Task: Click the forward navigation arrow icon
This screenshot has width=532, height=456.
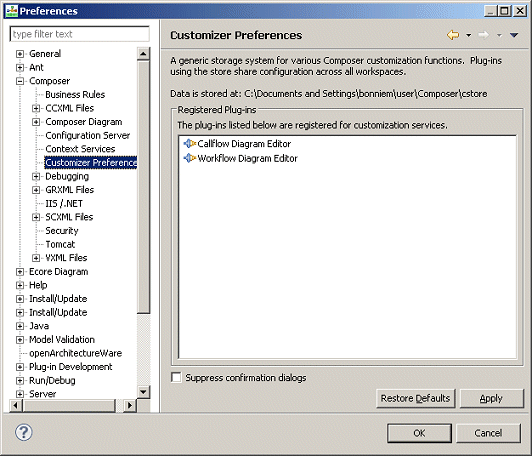Action: tap(484, 35)
